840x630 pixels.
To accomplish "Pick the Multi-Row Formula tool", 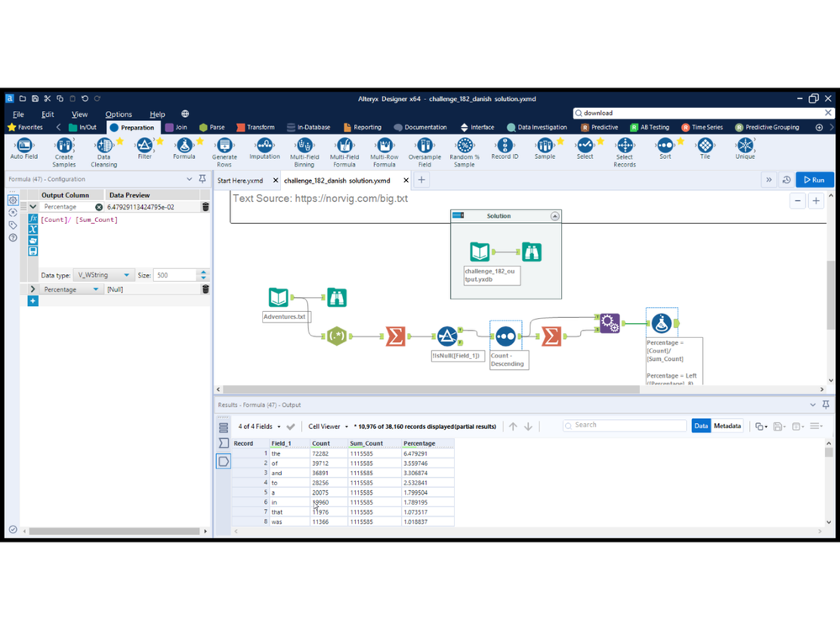I will (x=384, y=153).
